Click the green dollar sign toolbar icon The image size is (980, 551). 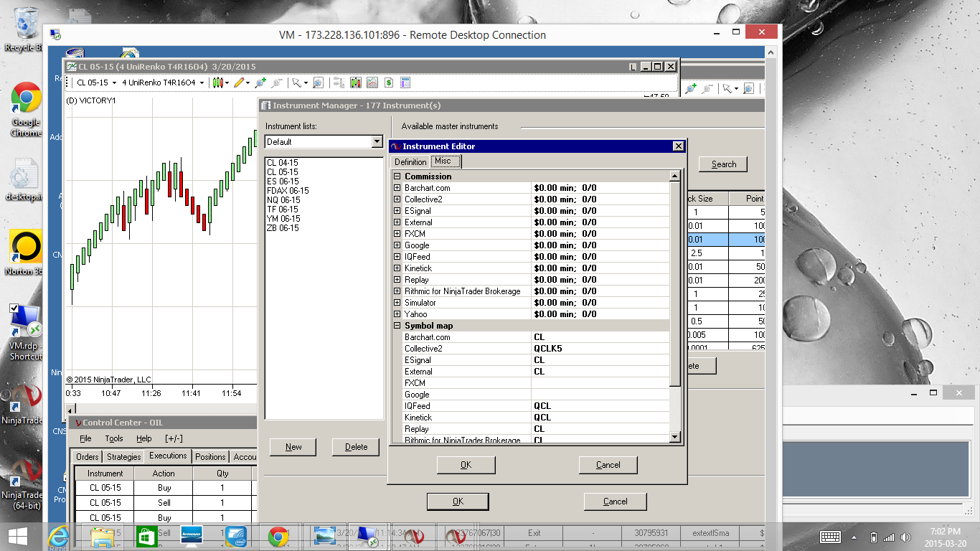[388, 83]
